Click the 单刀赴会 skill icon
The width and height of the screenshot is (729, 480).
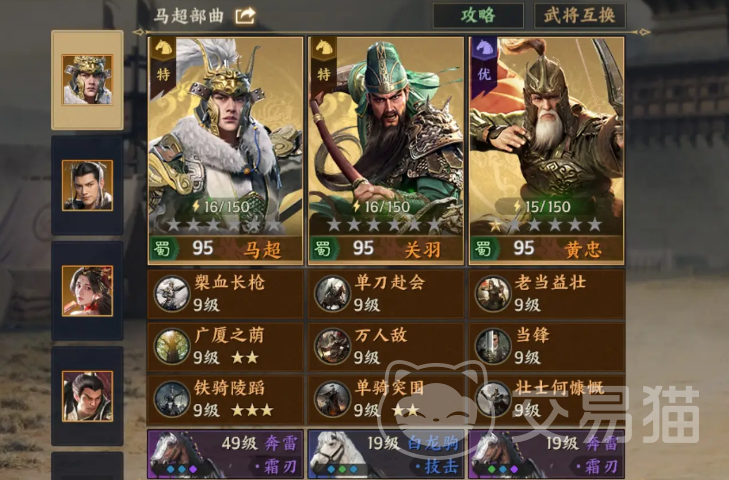(332, 293)
